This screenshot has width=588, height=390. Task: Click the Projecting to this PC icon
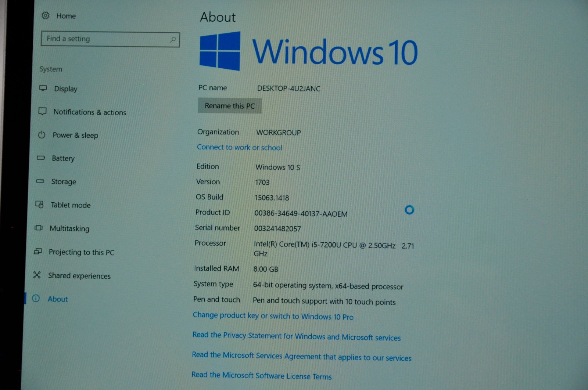(x=38, y=252)
